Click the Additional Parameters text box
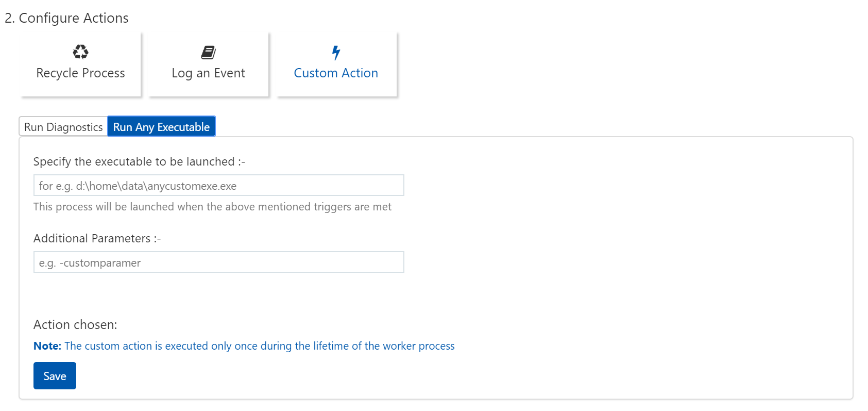Image resolution: width=868 pixels, height=411 pixels. tap(218, 262)
